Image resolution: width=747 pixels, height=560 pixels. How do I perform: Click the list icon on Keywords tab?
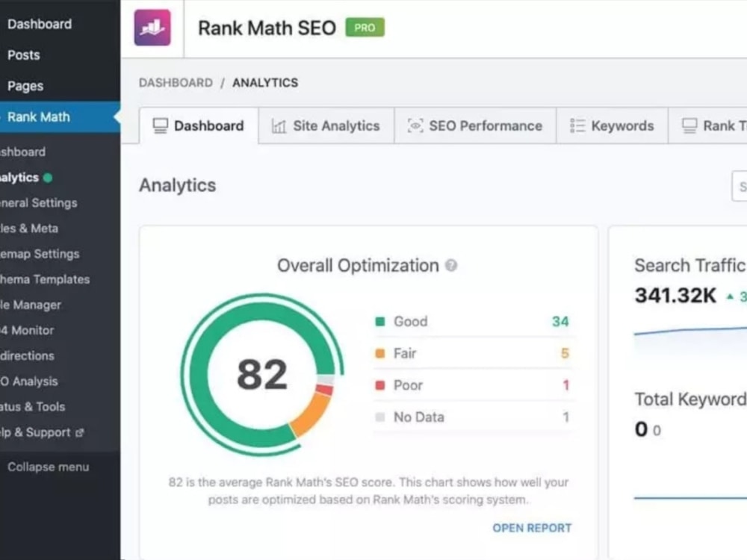point(577,125)
